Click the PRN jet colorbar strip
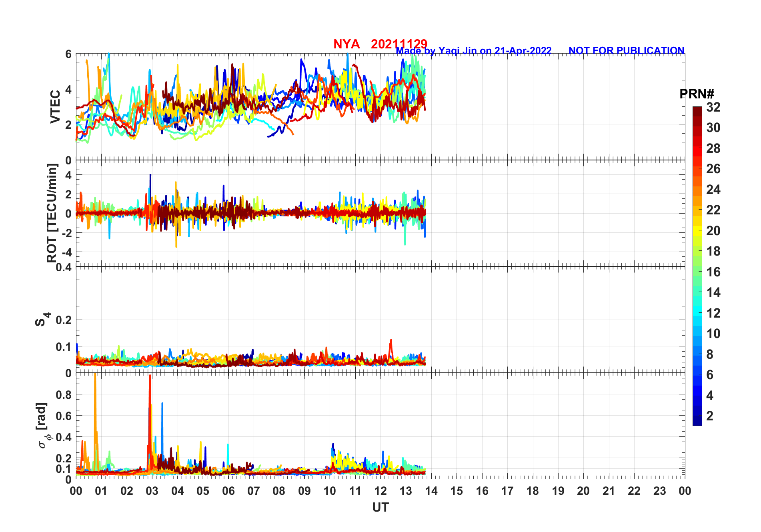This screenshot has height=532, width=761. [x=697, y=266]
